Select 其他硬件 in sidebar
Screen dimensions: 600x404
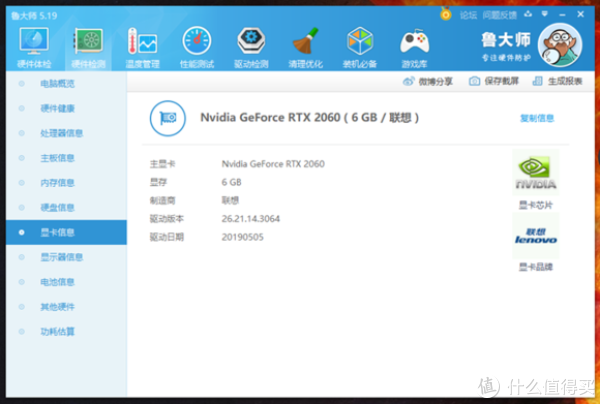click(66, 307)
